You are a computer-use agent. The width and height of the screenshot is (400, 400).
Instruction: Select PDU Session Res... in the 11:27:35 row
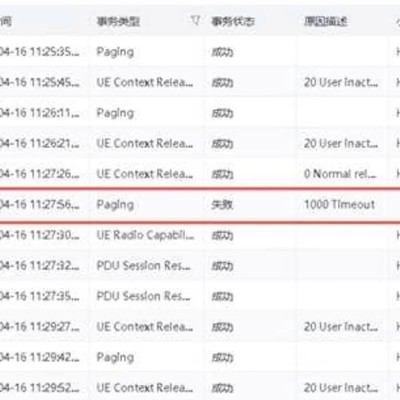tap(144, 296)
